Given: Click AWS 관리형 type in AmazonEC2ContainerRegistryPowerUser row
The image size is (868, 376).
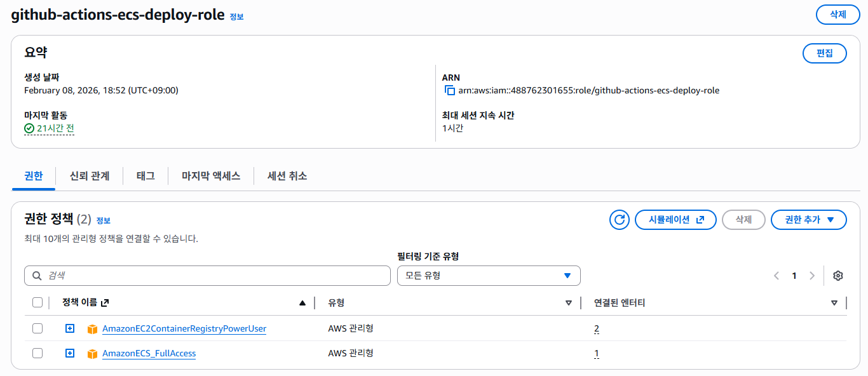Looking at the screenshot, I should pyautogui.click(x=350, y=328).
